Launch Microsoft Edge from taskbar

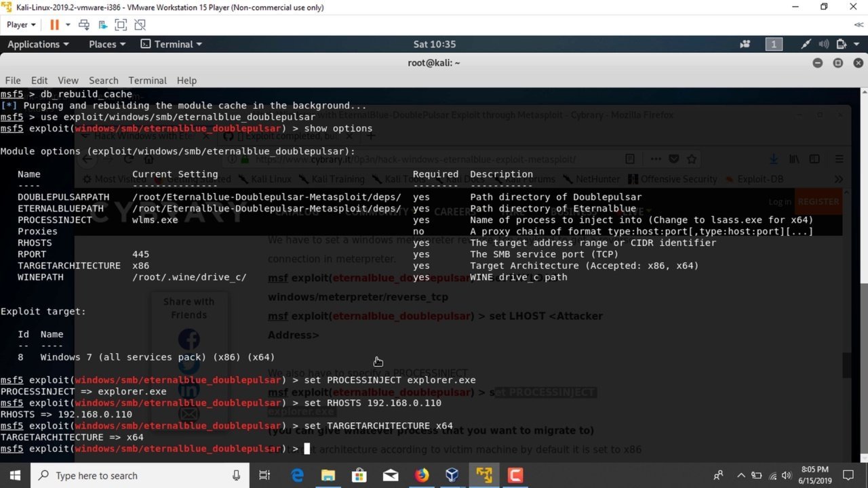click(297, 475)
